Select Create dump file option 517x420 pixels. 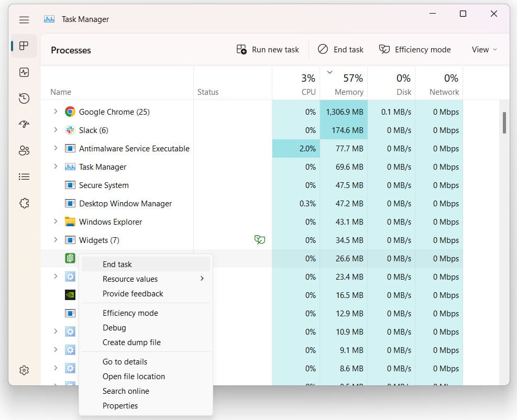coord(146,342)
